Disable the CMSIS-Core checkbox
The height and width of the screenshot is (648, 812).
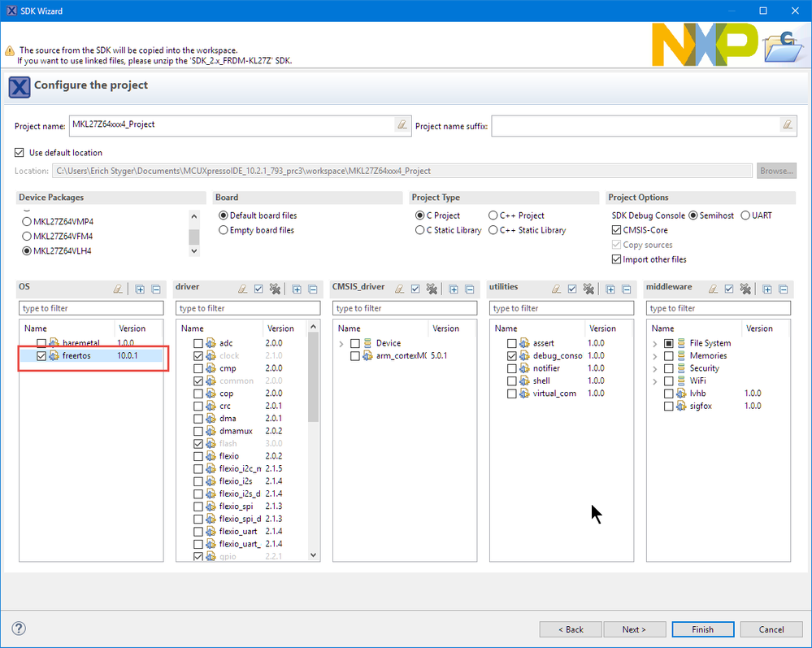(616, 230)
